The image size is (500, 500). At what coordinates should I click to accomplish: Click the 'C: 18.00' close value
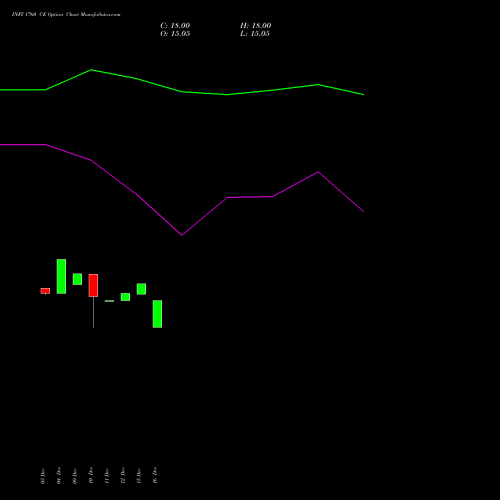coord(175,26)
